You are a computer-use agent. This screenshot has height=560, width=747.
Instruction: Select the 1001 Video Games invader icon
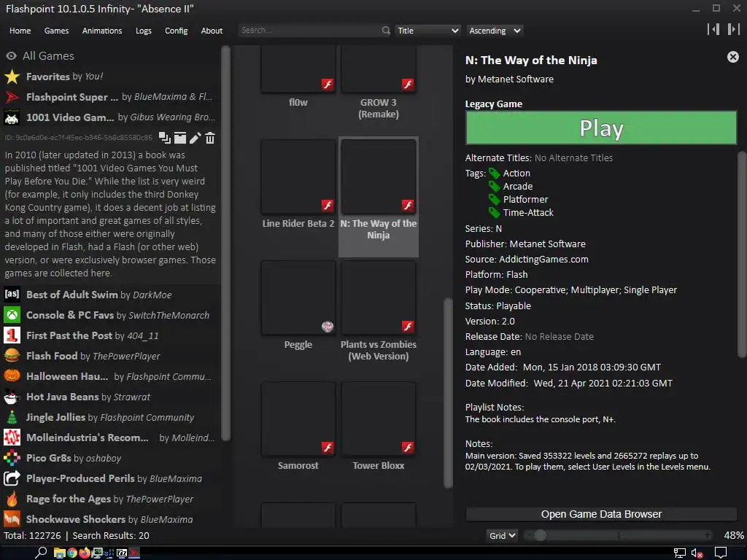(12, 117)
